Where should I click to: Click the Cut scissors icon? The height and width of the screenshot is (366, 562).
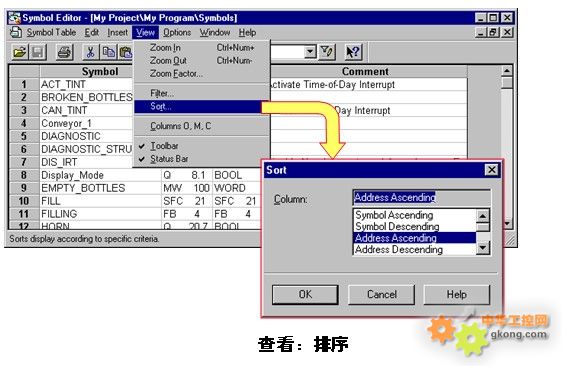tap(90, 52)
